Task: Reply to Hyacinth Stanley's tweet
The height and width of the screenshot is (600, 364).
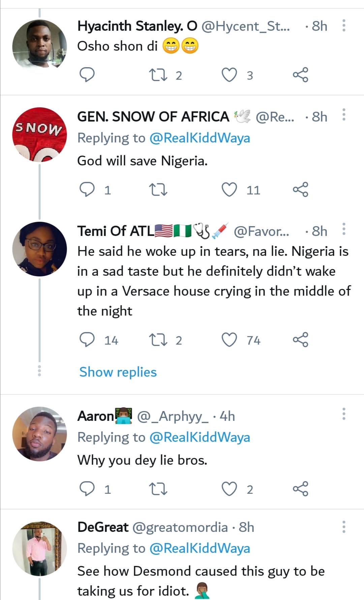Action: [x=87, y=75]
